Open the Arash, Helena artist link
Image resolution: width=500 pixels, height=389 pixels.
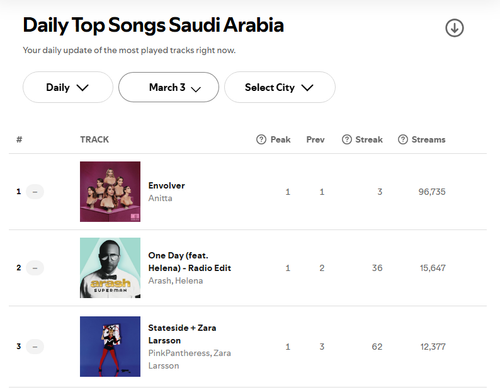[176, 281]
